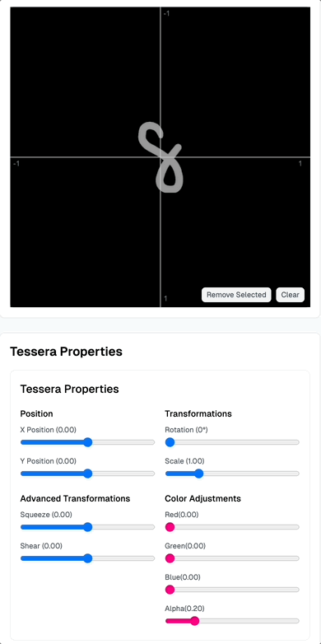Image resolution: width=321 pixels, height=644 pixels.
Task: Set Shear slider track to far right
Action: point(154,558)
